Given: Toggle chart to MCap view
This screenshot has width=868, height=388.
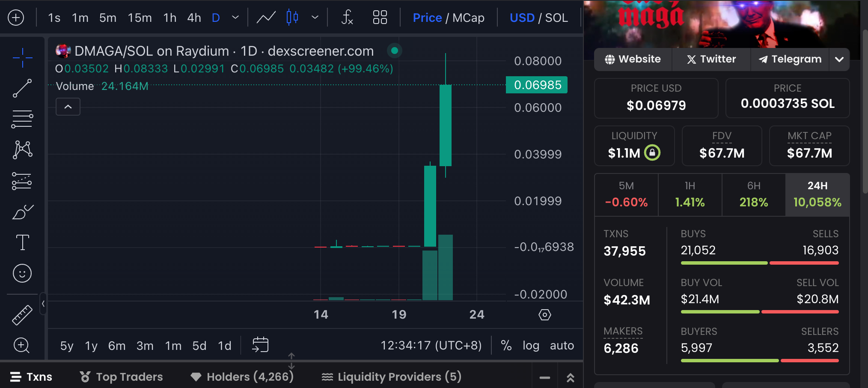Looking at the screenshot, I should pos(468,18).
